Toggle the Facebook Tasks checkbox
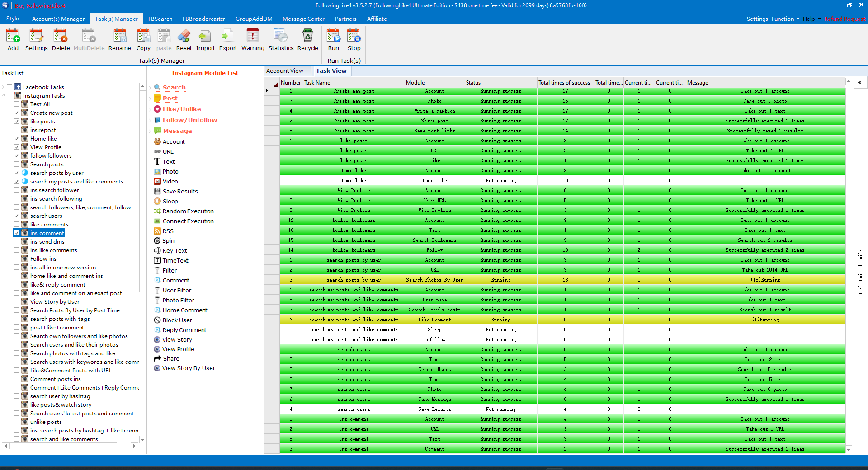Viewport: 868px width, 470px height. click(x=9, y=87)
